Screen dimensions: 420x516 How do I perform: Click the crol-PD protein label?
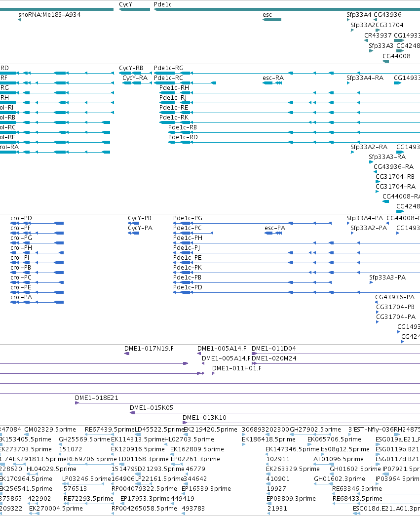click(x=21, y=218)
